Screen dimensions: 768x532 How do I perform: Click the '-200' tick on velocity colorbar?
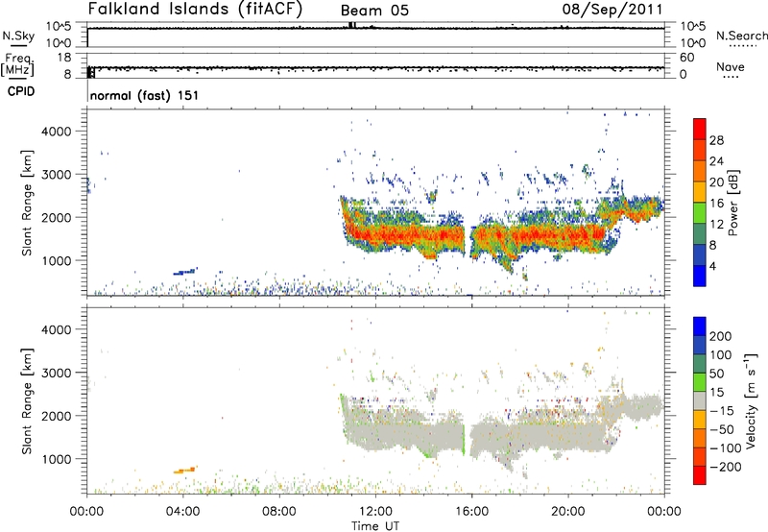pos(726,467)
